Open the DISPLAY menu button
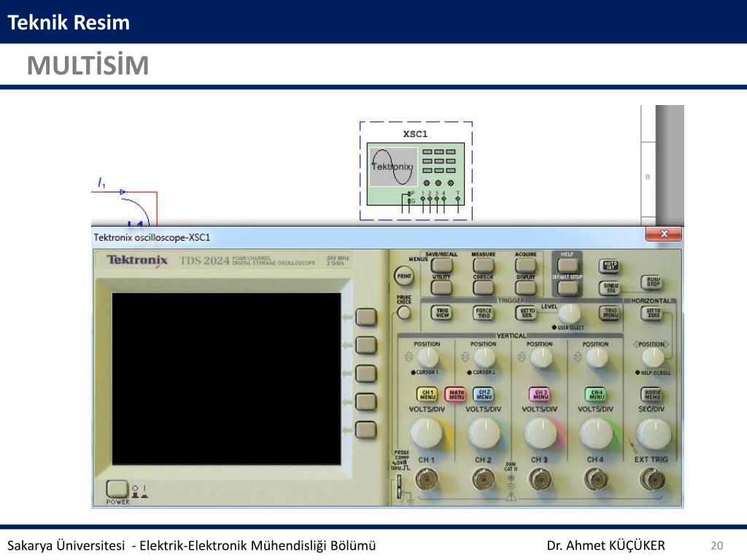 525,287
